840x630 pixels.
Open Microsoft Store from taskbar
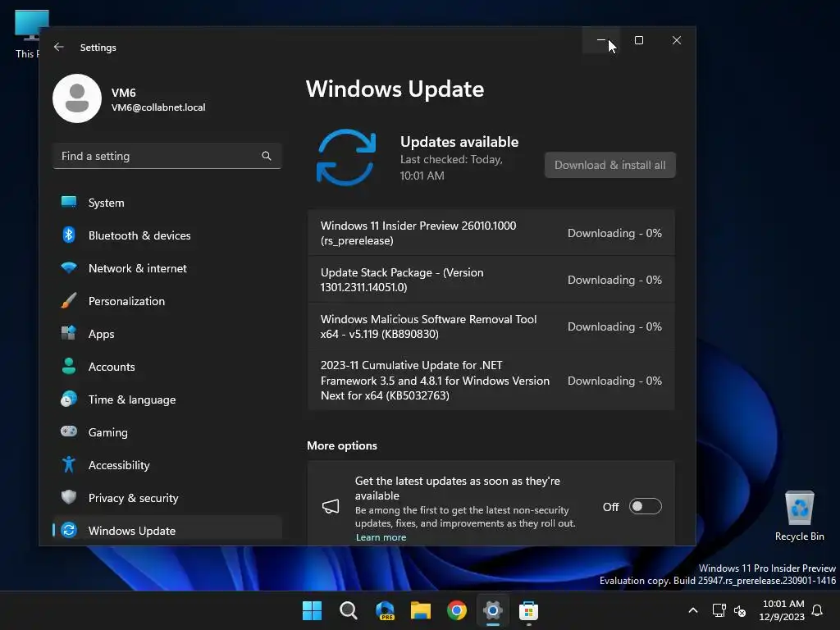(x=528, y=610)
